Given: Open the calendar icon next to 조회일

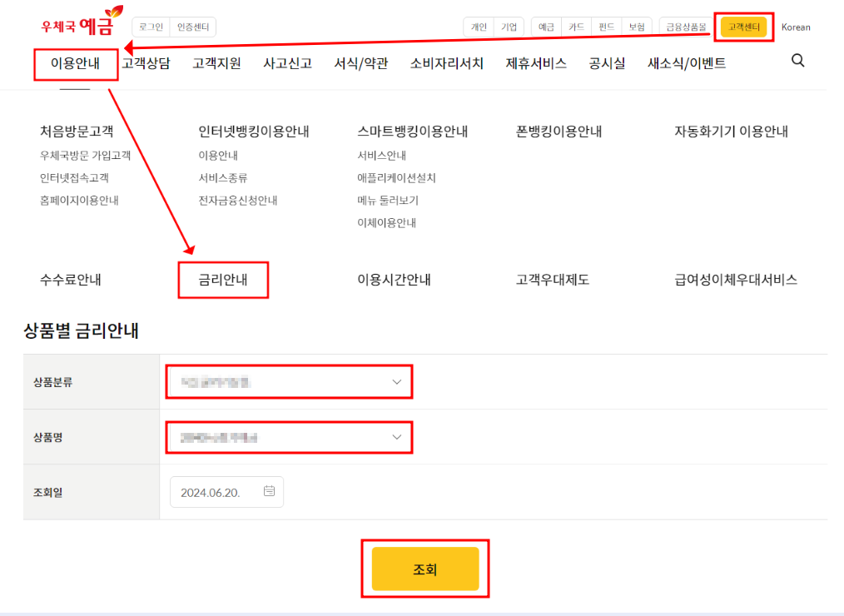Looking at the screenshot, I should (x=268, y=491).
